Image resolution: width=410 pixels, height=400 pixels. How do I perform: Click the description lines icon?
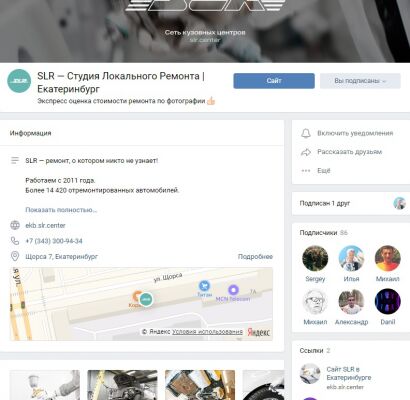(15, 160)
